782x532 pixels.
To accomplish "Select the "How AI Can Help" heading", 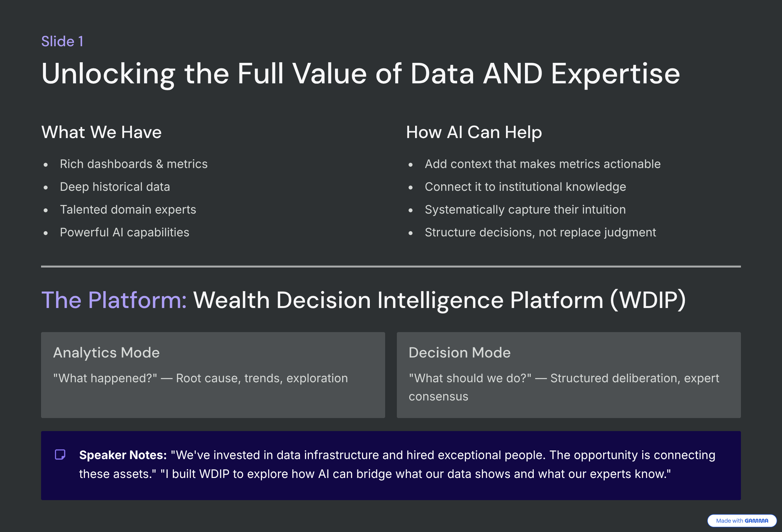I will point(474,132).
